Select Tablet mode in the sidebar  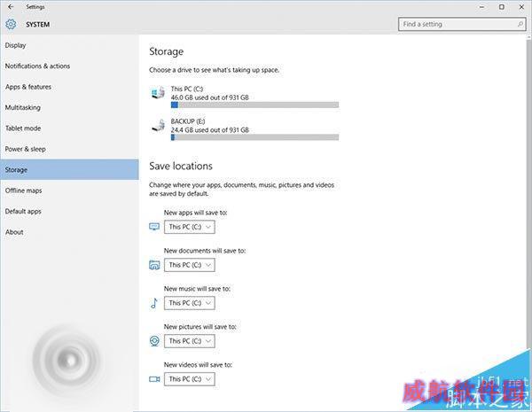coord(69,128)
